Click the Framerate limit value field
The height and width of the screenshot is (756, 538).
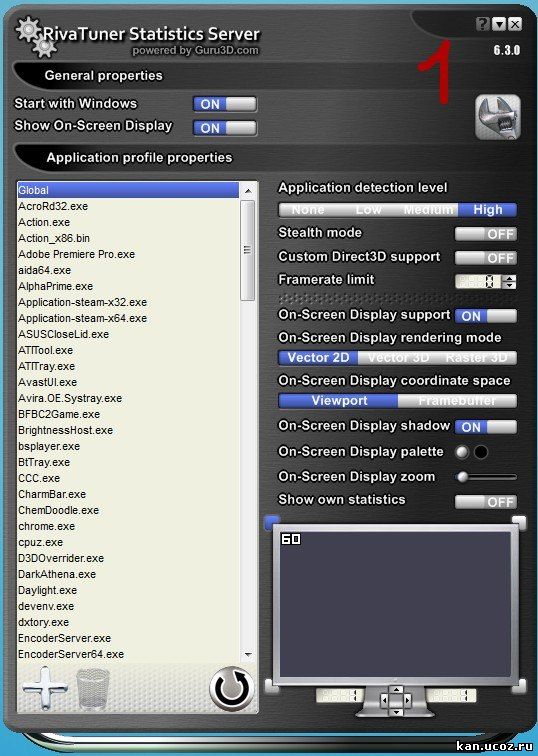click(479, 282)
